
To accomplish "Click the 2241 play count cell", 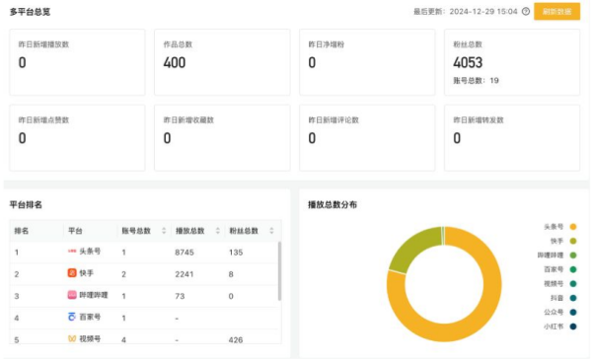I will tap(185, 274).
